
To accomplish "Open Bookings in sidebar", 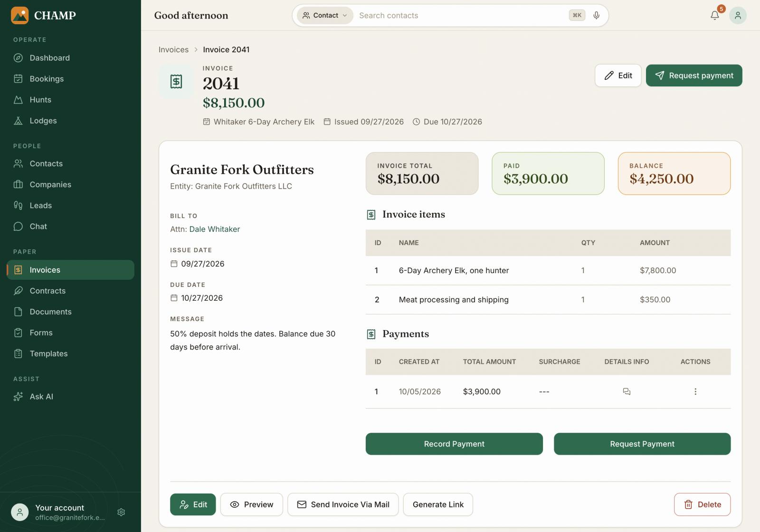I will pos(70,79).
